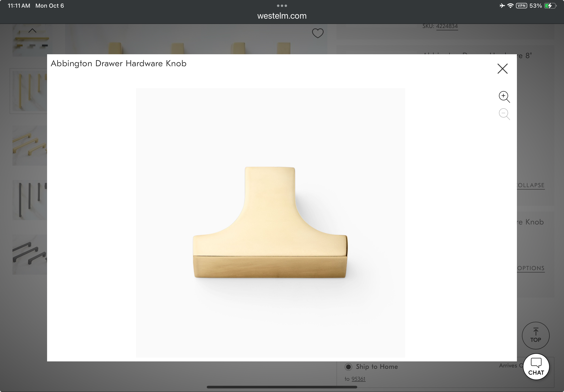Image resolution: width=564 pixels, height=392 pixels.
Task: Tap the heart favorite icon
Action: 317,33
